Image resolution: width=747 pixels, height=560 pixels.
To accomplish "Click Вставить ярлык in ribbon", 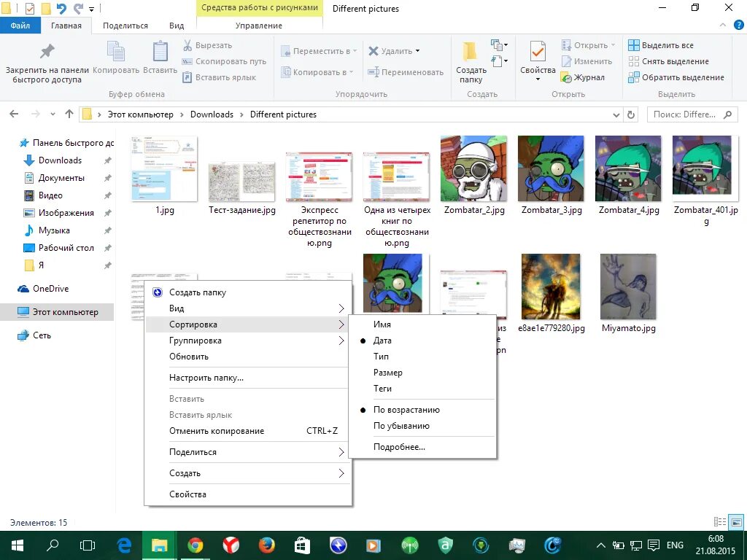I will [220, 77].
